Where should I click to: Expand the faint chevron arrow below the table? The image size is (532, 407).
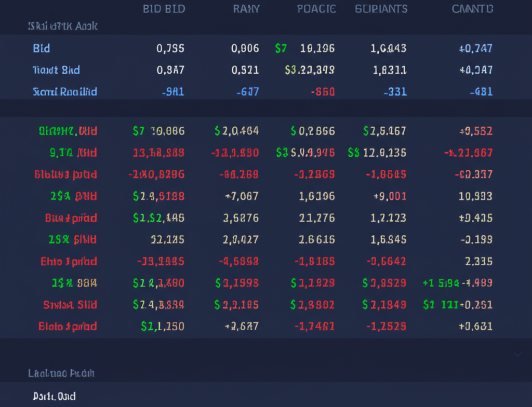coord(517,354)
